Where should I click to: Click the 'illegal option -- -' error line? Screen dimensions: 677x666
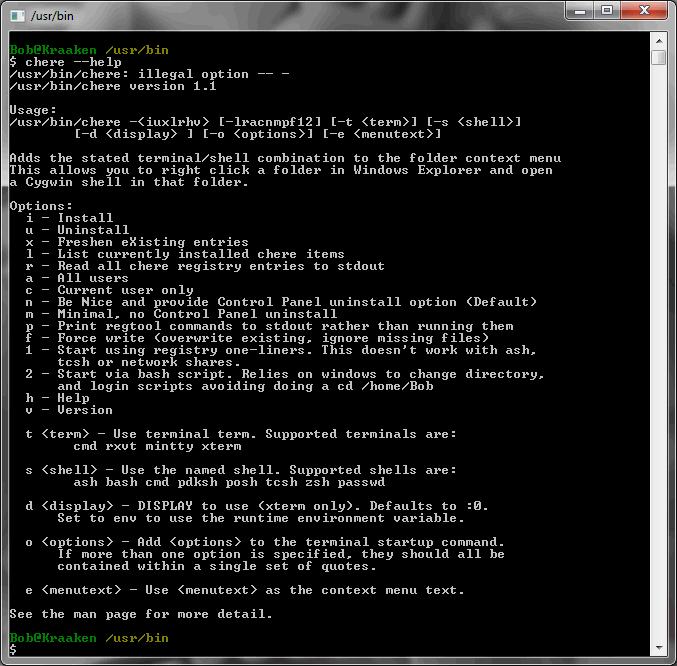[149, 74]
